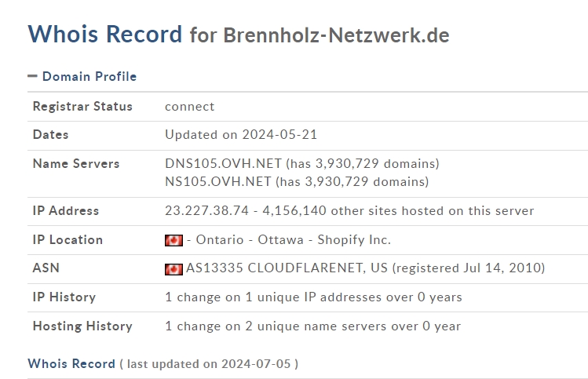Click AS13335 CLOUDFLARENET ASN entry

click(287, 268)
